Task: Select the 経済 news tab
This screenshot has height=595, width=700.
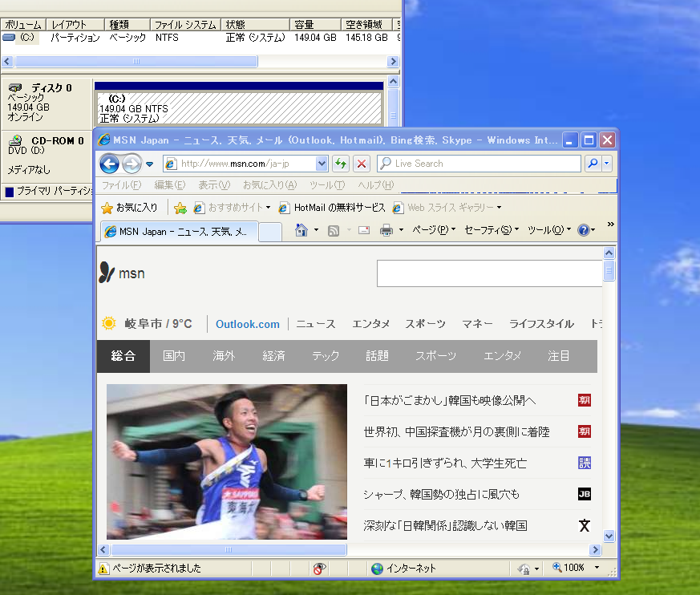Action: click(273, 356)
